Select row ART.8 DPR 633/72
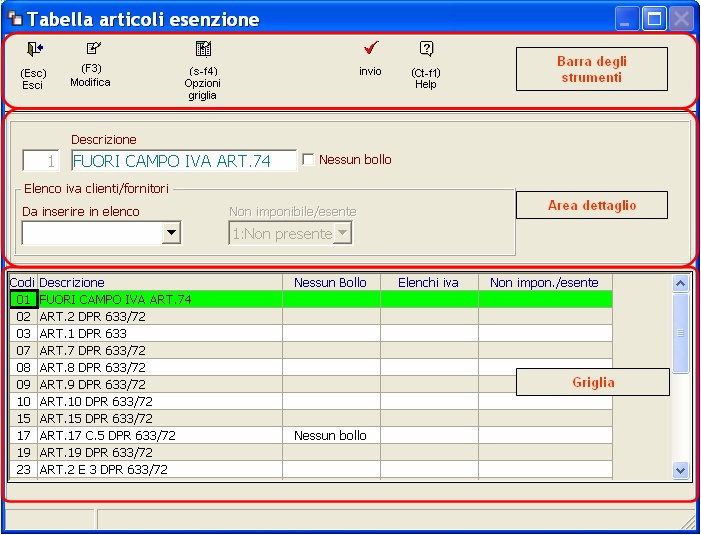This screenshot has width=701, height=535. 311,367
